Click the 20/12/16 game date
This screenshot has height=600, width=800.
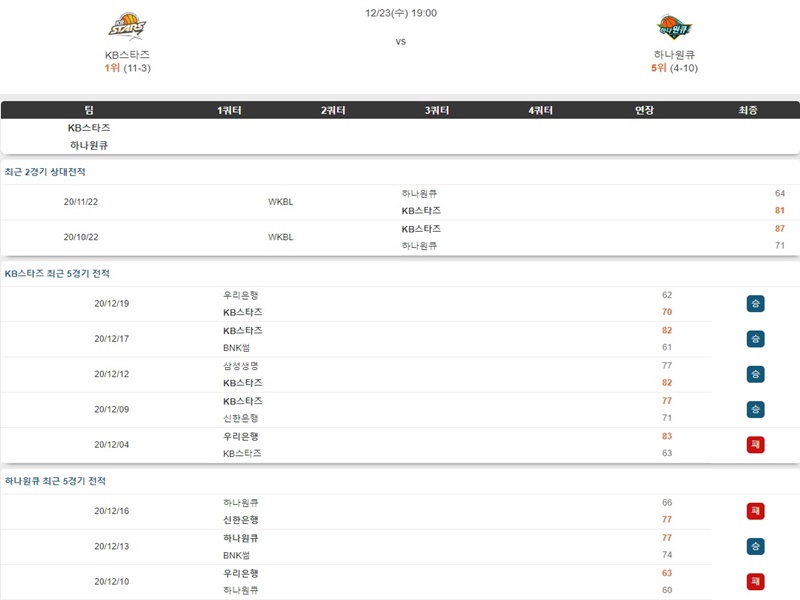[x=112, y=511]
